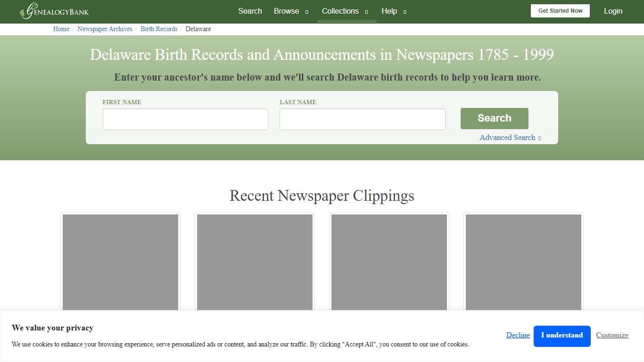This screenshot has height=362, width=644.
Task: Click the Customize cookies link
Action: tap(612, 335)
